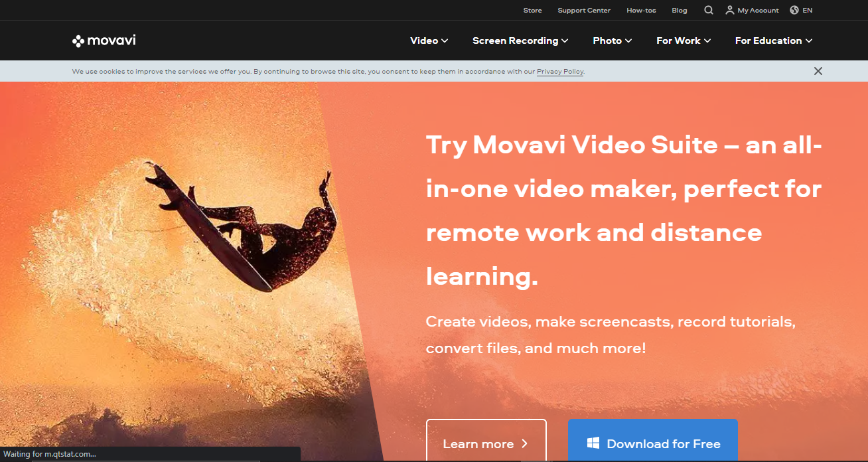Visit the Blog
This screenshot has height=462, width=868.
coord(680,10)
